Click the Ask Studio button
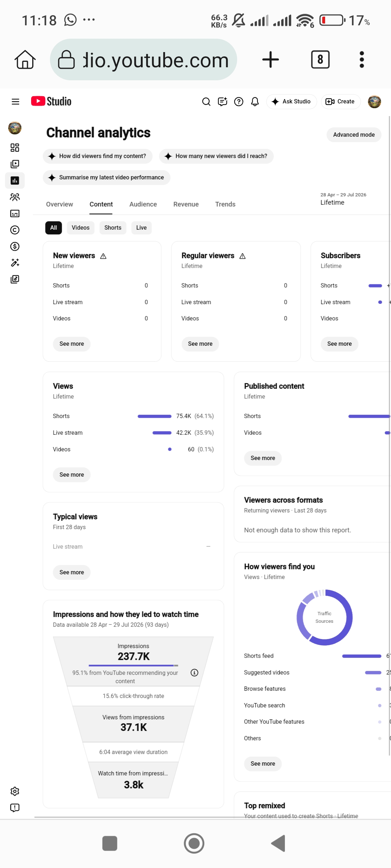This screenshot has height=868, width=391. tap(291, 102)
